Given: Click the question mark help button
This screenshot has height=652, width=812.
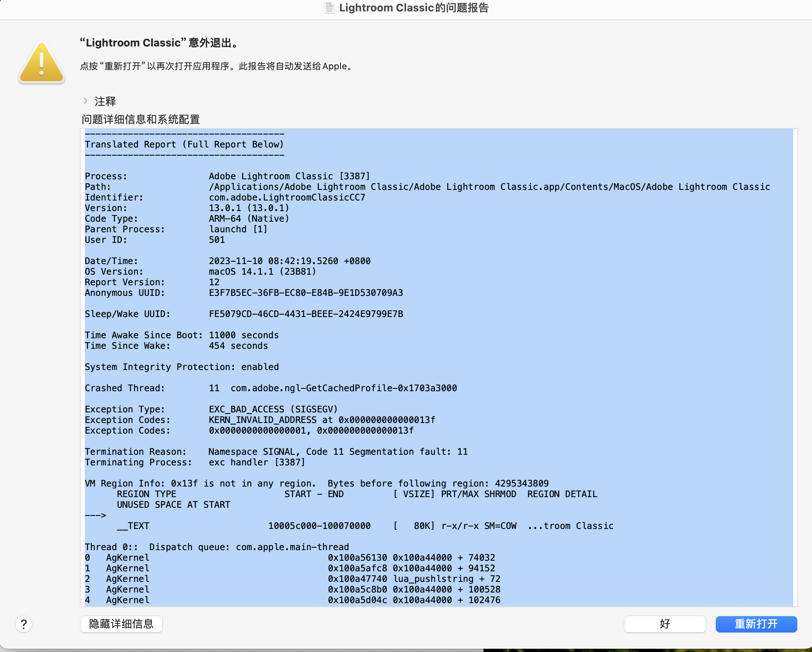Looking at the screenshot, I should 24,624.
